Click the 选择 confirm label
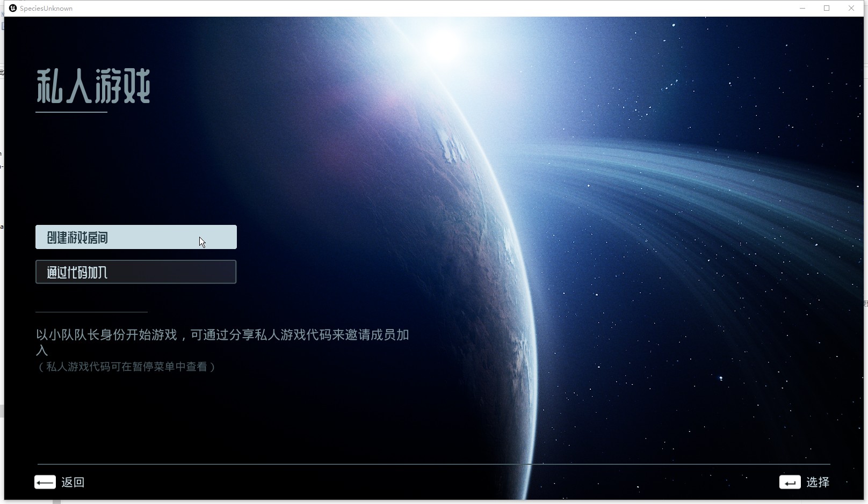868x504 pixels. (818, 482)
